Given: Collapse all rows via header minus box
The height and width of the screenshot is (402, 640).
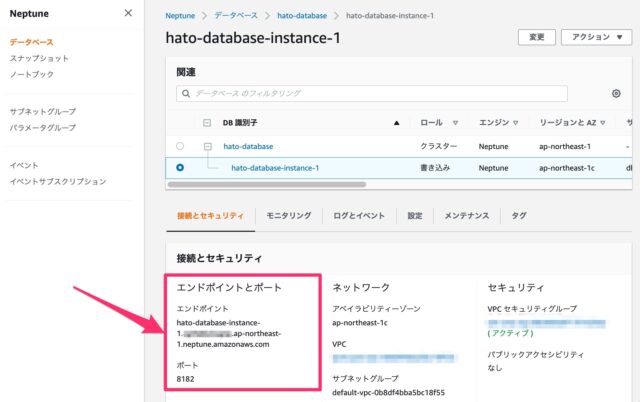Looking at the screenshot, I should (207, 123).
